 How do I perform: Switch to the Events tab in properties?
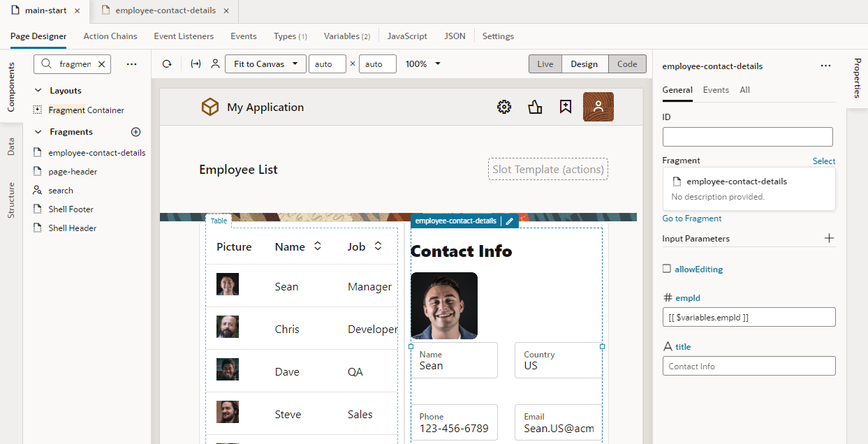(x=716, y=90)
